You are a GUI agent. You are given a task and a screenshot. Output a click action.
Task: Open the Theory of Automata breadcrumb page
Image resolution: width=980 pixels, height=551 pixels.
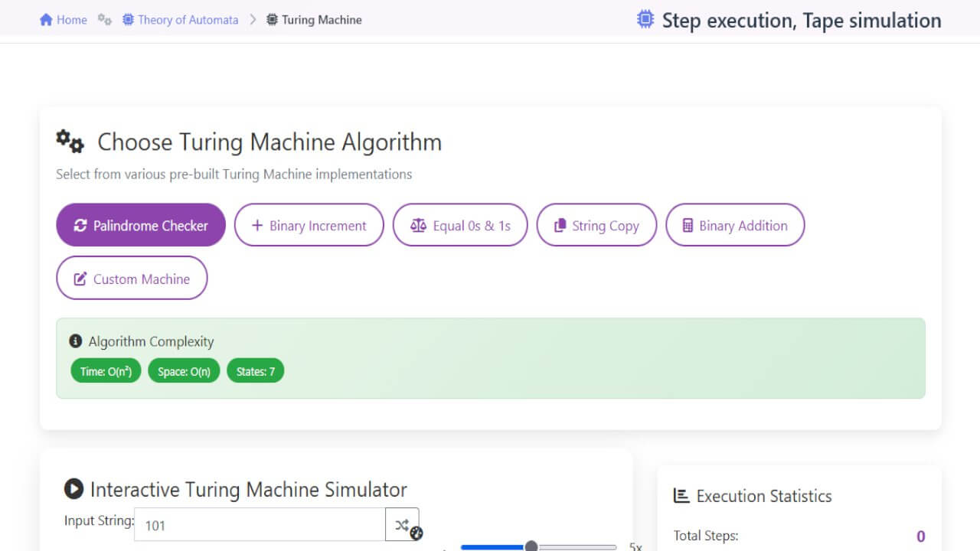pos(187,19)
